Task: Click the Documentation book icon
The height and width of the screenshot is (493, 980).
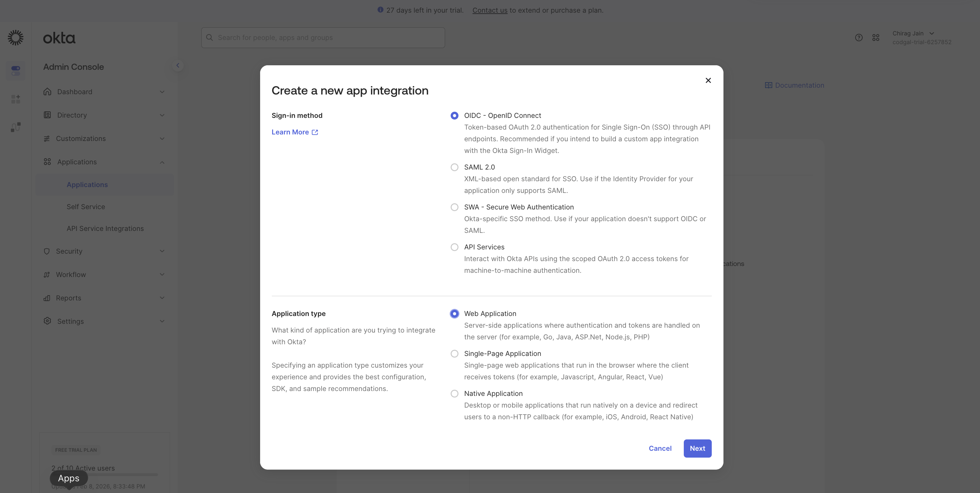Action: [768, 85]
